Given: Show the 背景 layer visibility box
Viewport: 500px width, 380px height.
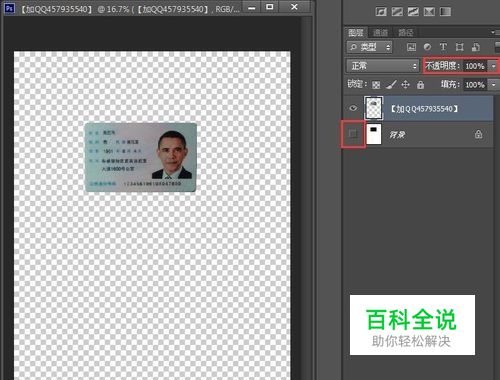Looking at the screenshot, I should click(x=353, y=134).
